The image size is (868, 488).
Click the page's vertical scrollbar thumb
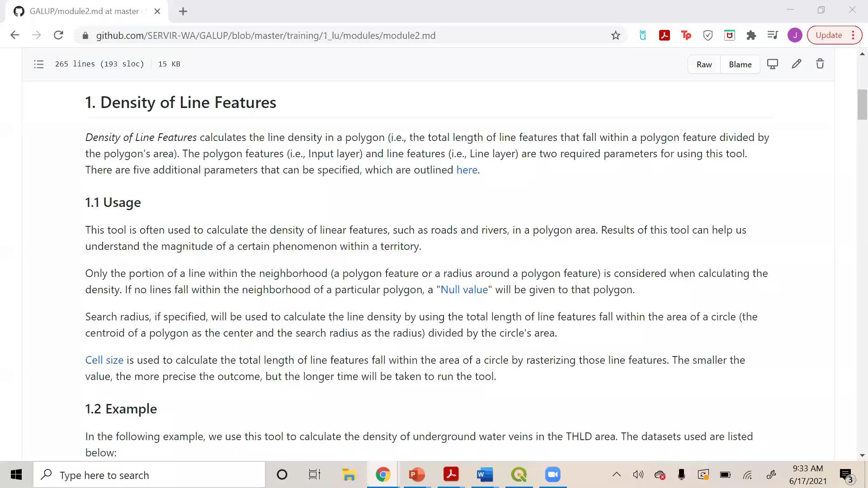862,105
